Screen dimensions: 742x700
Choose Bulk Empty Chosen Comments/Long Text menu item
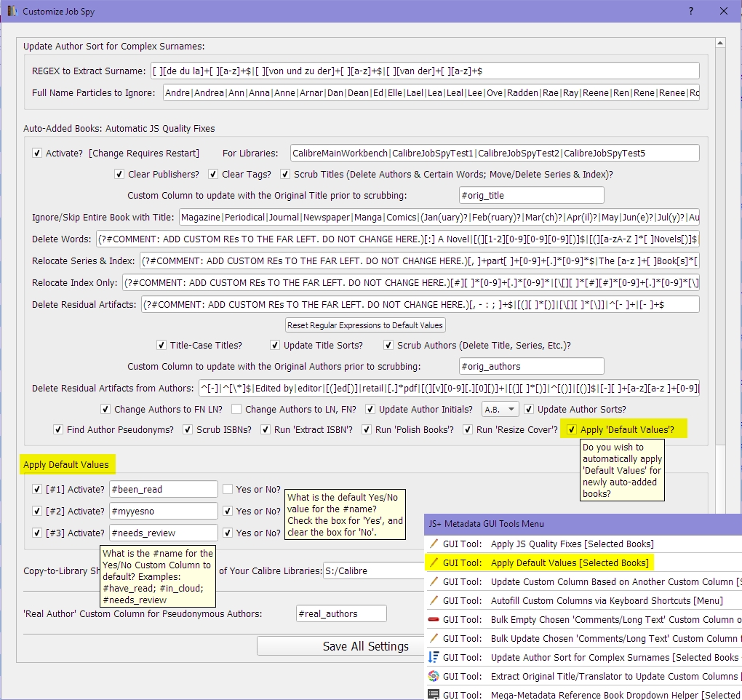(x=583, y=619)
